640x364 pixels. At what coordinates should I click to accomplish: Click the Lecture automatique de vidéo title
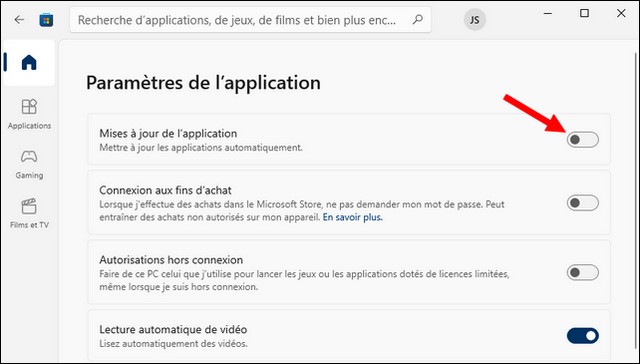(173, 329)
